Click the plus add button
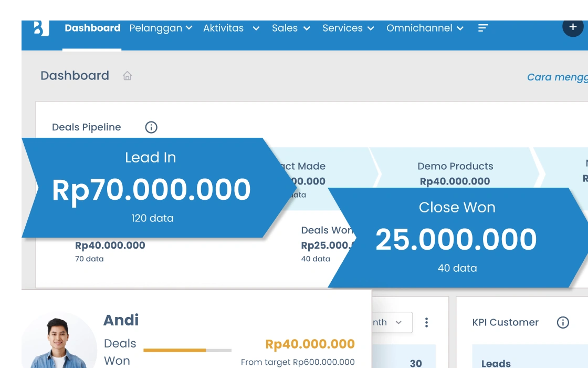Screen dimensions: 588x368 tap(573, 27)
